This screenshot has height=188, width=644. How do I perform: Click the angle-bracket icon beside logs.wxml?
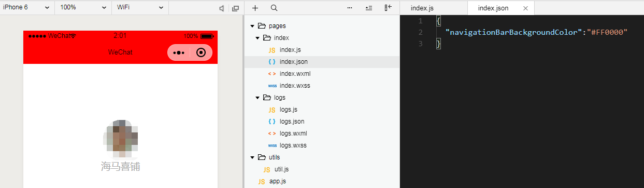tap(272, 133)
